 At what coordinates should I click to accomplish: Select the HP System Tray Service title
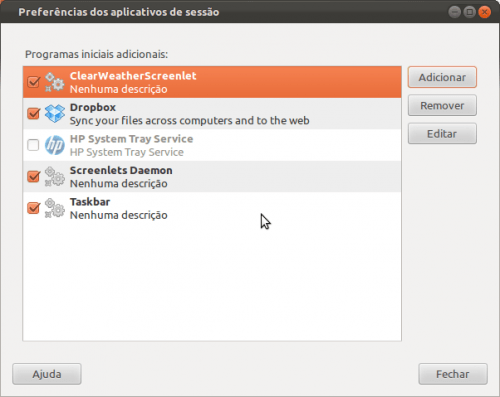(131, 139)
